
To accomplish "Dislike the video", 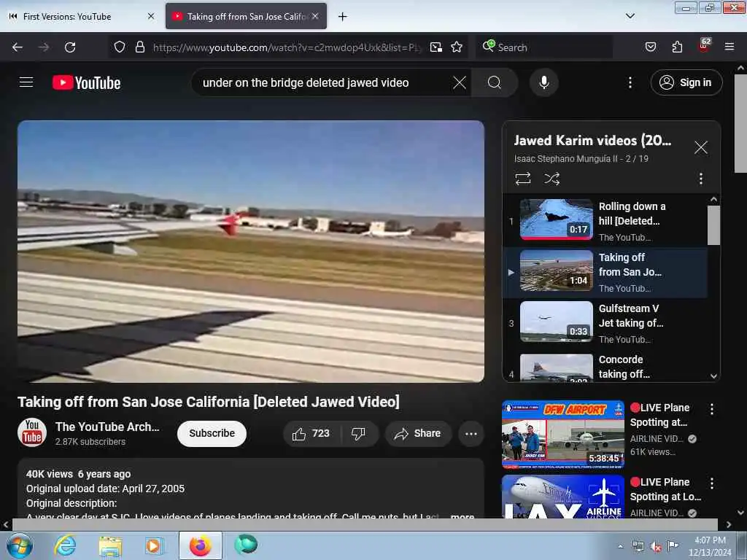I will (x=358, y=433).
